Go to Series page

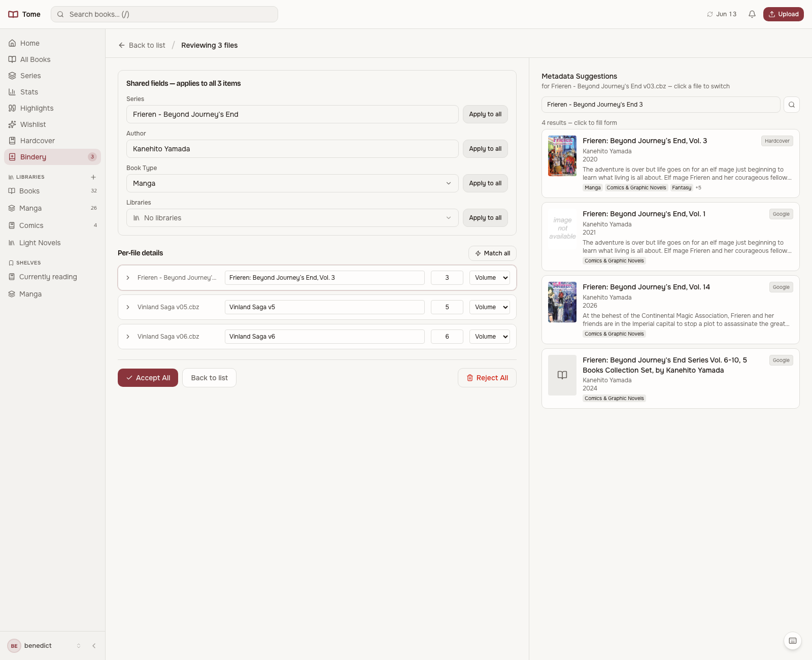(x=53, y=76)
